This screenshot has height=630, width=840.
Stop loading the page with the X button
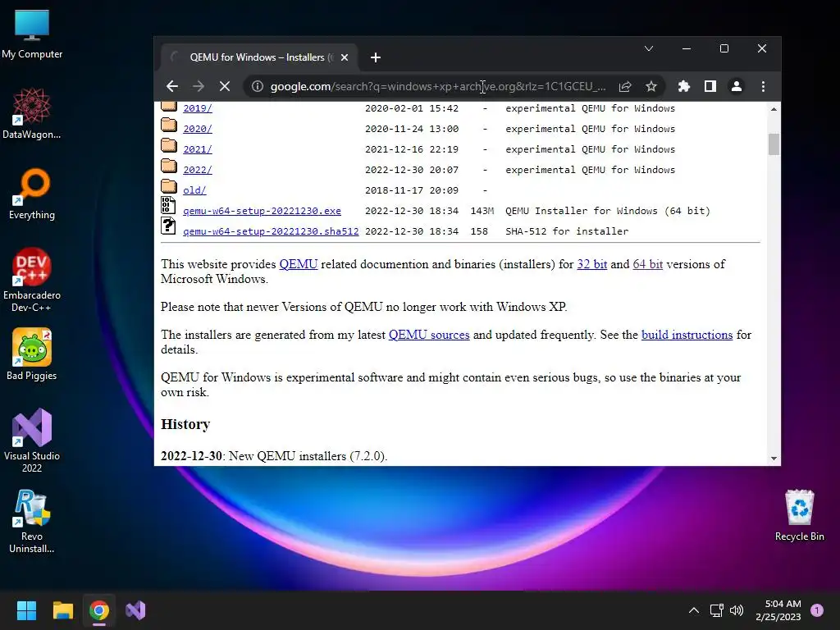point(225,86)
